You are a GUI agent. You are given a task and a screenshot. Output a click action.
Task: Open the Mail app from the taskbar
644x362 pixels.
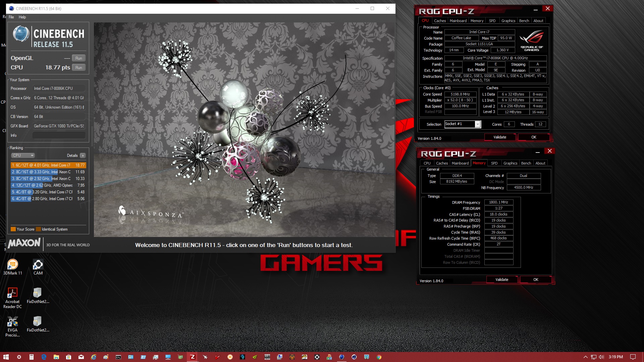pos(81,357)
